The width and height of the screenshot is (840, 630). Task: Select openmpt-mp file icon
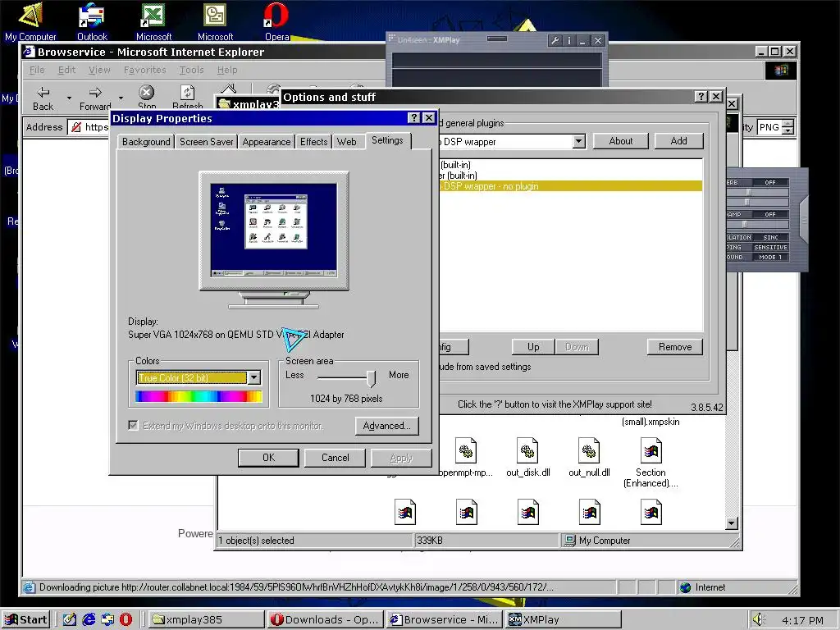point(466,451)
